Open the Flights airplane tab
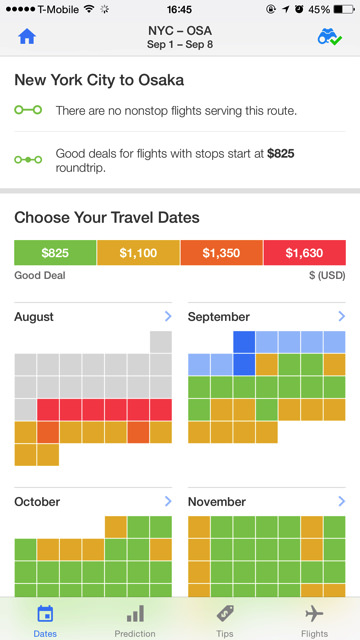 coord(314,613)
